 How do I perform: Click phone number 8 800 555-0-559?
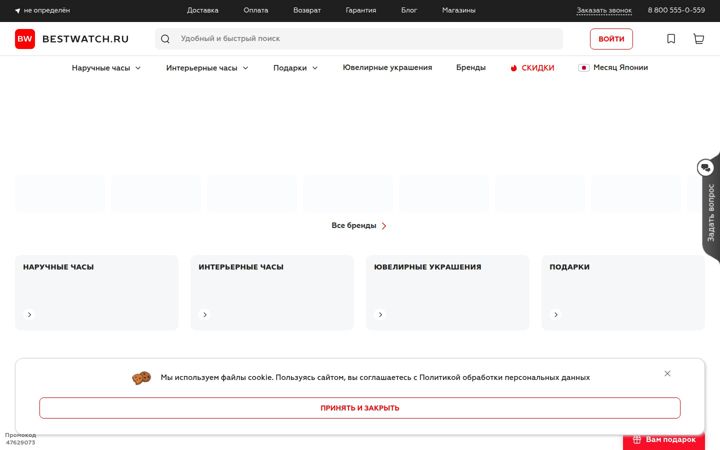[676, 10]
